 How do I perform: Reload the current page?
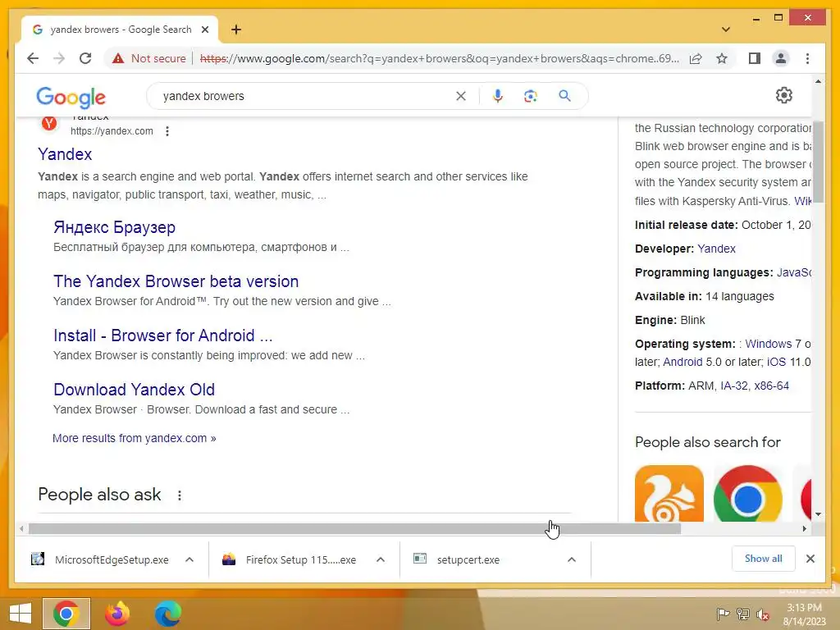point(85,58)
